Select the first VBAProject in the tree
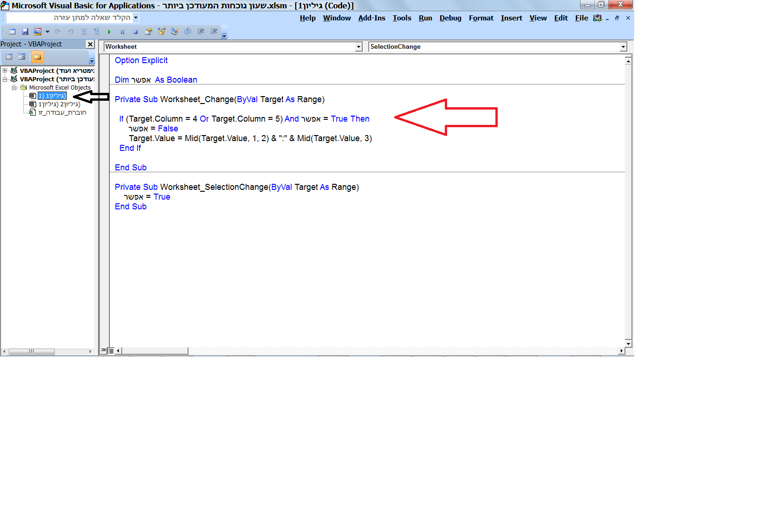 [x=57, y=71]
